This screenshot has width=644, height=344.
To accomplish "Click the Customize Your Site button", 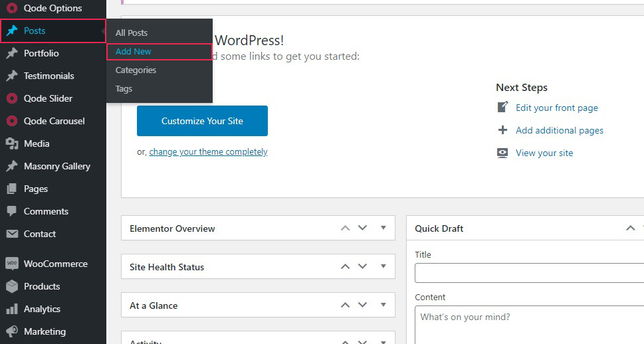I will (202, 121).
